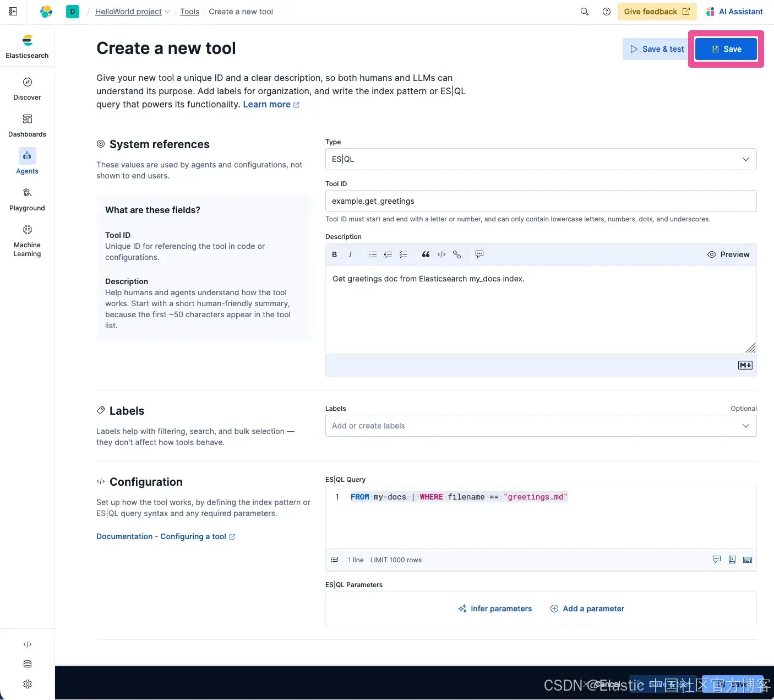Open settings gear at sidebar bottom
This screenshot has height=700, width=774.
coord(28,684)
